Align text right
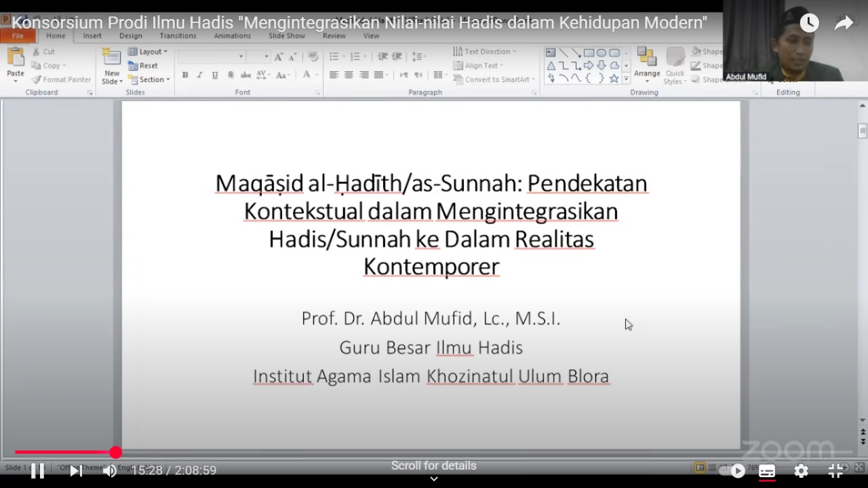The width and height of the screenshot is (868, 488). click(x=364, y=75)
